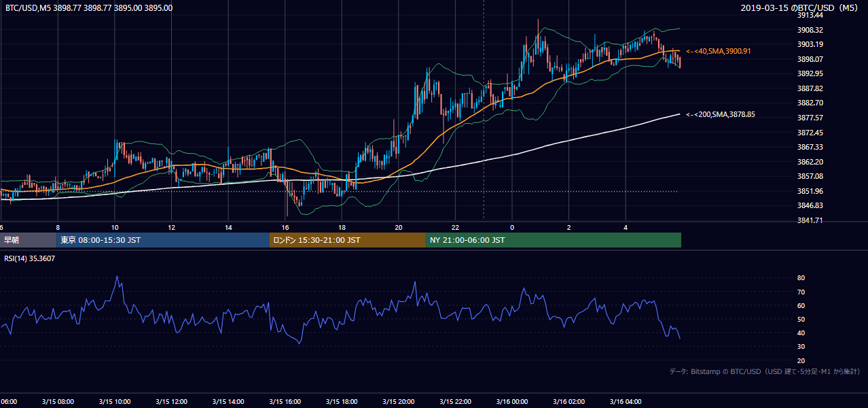Click RSI axis level 70
868x408 pixels.
point(801,292)
